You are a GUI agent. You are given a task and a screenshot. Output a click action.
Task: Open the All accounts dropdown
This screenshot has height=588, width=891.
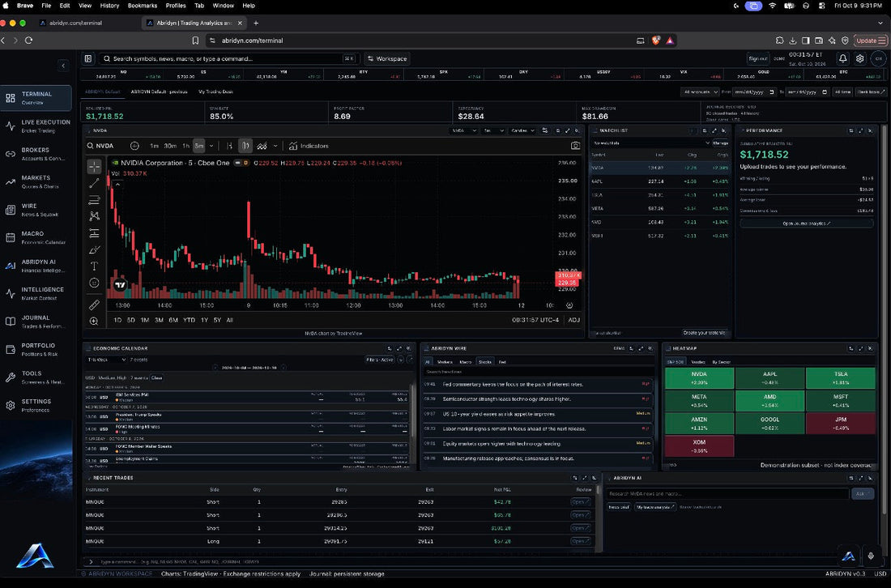pos(700,92)
